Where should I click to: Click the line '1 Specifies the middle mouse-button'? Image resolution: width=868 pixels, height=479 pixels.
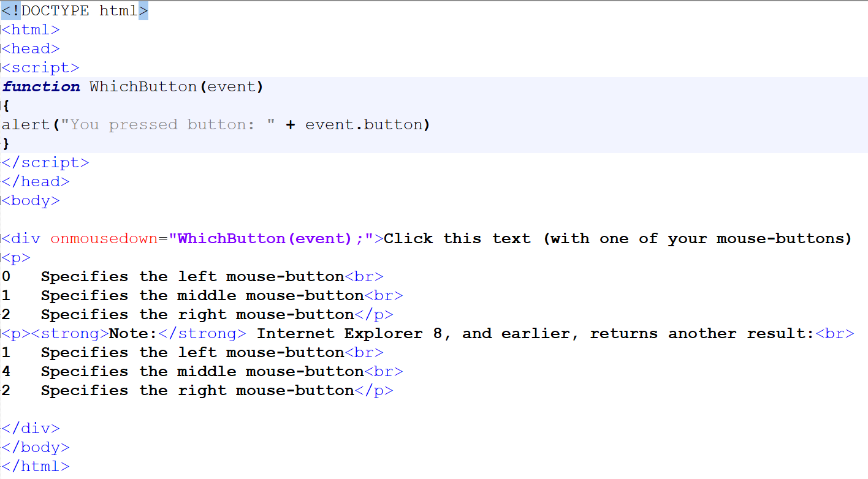click(x=202, y=296)
